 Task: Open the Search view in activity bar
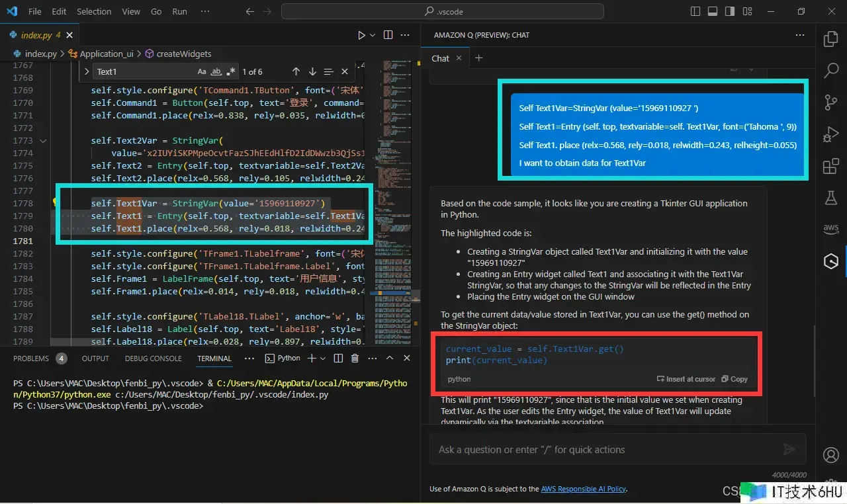click(831, 71)
